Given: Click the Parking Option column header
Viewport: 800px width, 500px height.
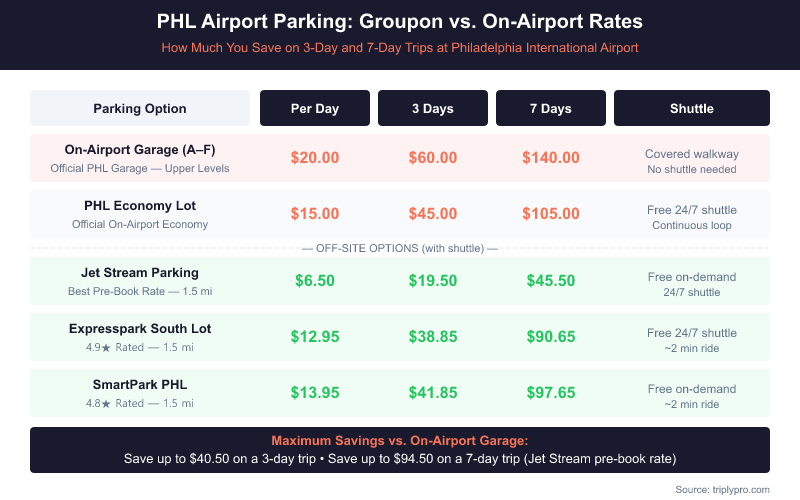Looking at the screenshot, I should click(140, 108).
